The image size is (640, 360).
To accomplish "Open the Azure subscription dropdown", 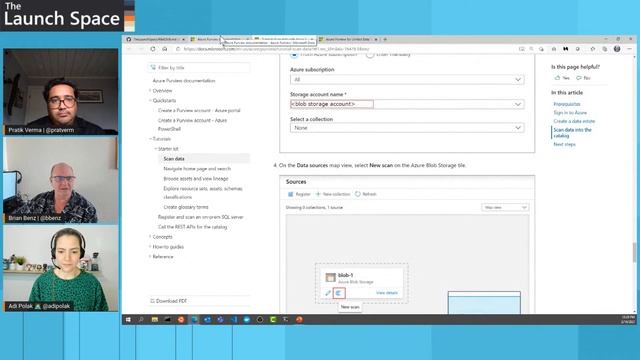I will [x=407, y=80].
